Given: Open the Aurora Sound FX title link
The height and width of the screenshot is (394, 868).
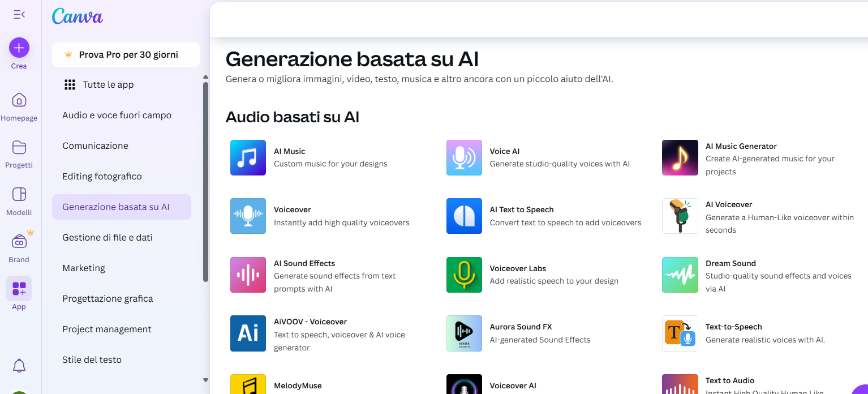Looking at the screenshot, I should 521,327.
